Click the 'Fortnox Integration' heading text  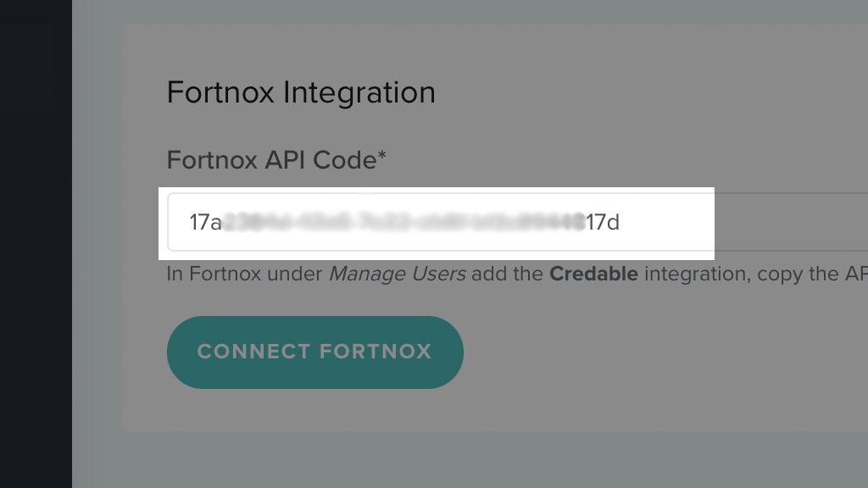tap(301, 92)
